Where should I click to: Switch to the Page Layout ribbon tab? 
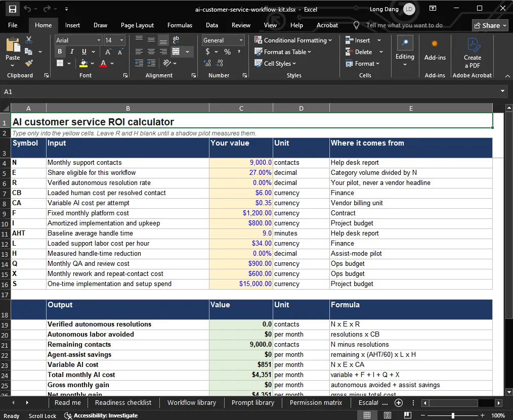tap(137, 25)
